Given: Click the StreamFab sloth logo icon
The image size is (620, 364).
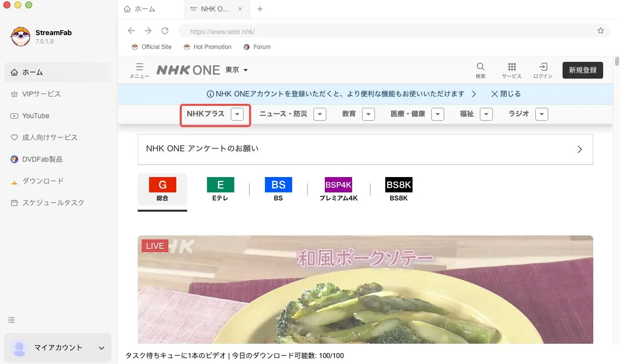Looking at the screenshot, I should (x=21, y=37).
